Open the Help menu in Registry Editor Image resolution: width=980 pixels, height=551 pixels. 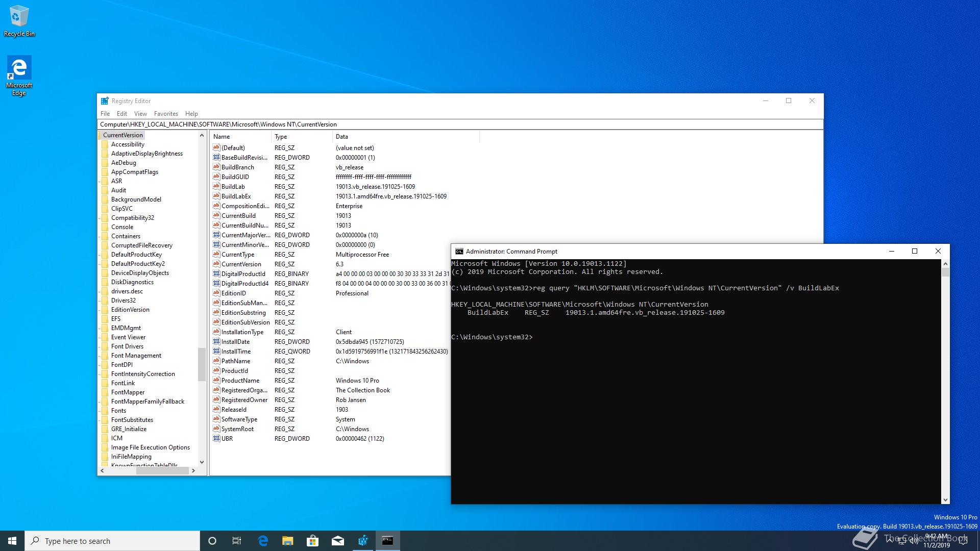click(x=191, y=114)
